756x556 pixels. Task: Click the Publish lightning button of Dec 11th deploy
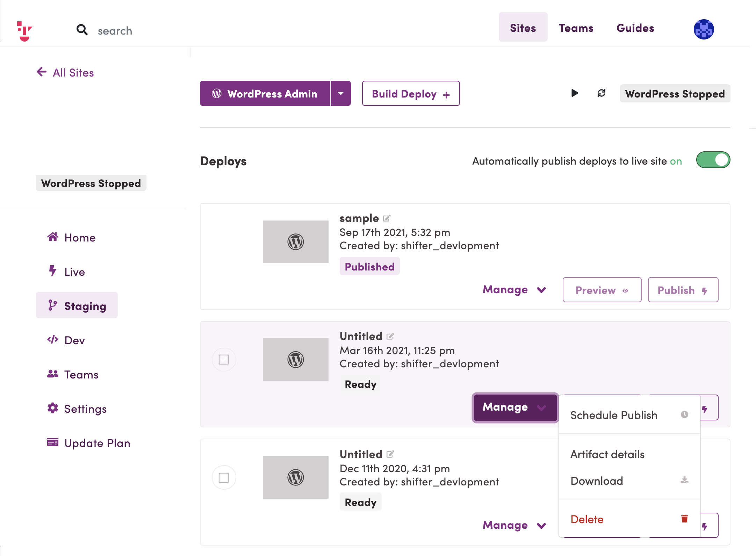pyautogui.click(x=709, y=526)
